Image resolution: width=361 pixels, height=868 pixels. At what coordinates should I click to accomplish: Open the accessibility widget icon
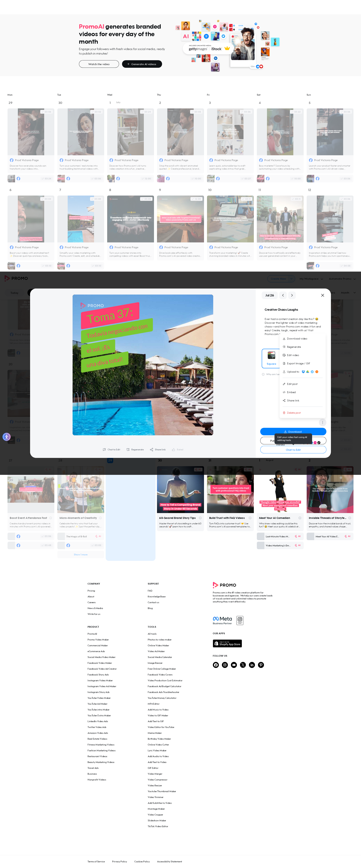[x=6, y=437]
